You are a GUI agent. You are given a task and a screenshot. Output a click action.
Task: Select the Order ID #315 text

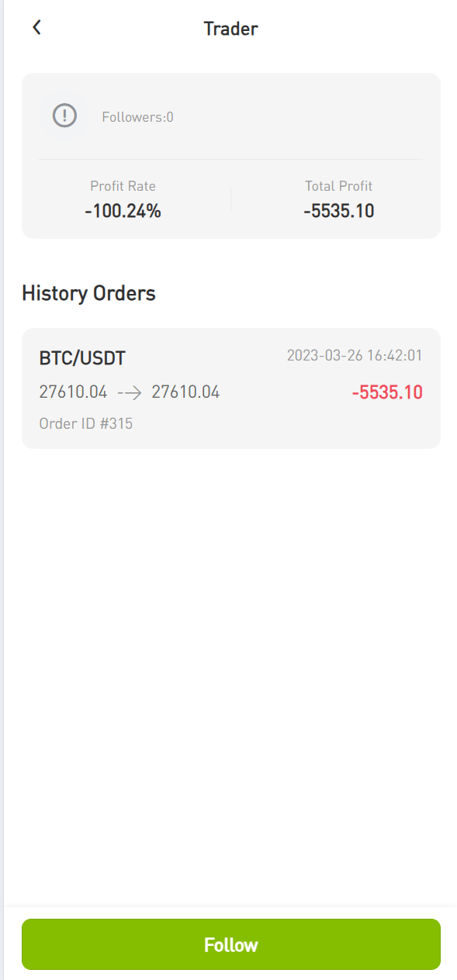point(86,424)
